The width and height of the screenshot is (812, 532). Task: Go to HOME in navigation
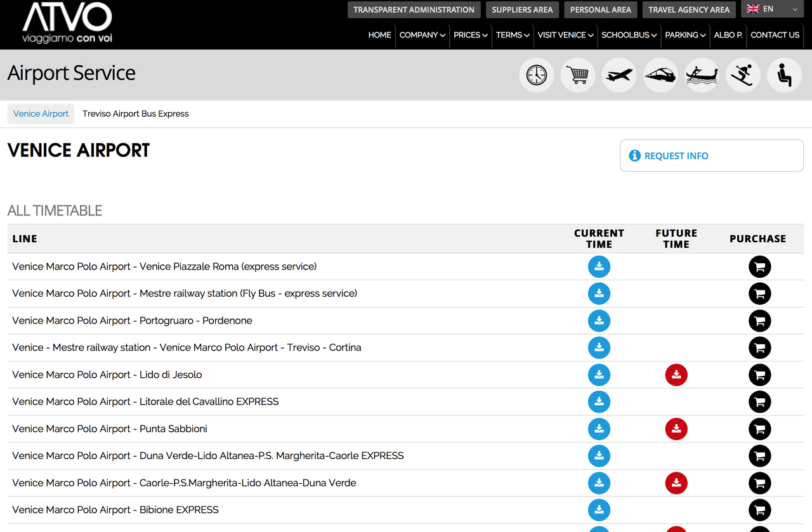[x=379, y=35]
